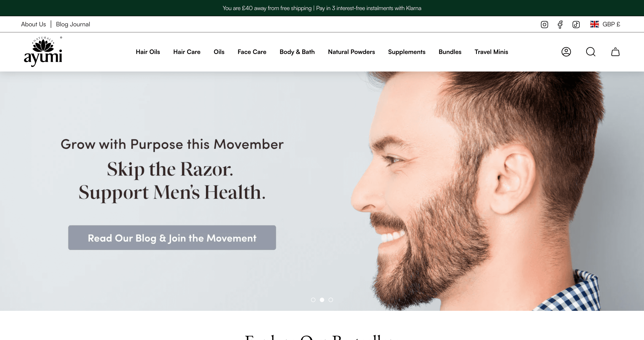This screenshot has width=644, height=340.
Task: Open the Blog Journal link
Action: click(x=73, y=24)
